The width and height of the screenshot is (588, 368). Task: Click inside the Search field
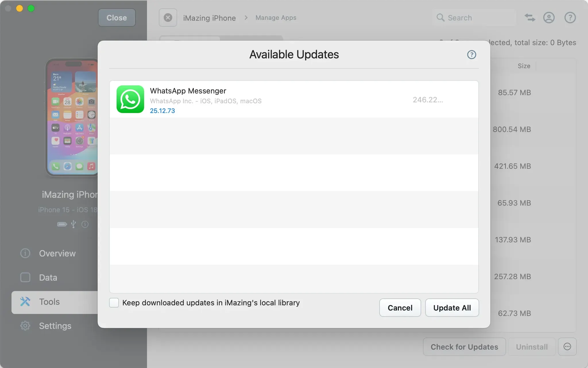(x=474, y=18)
